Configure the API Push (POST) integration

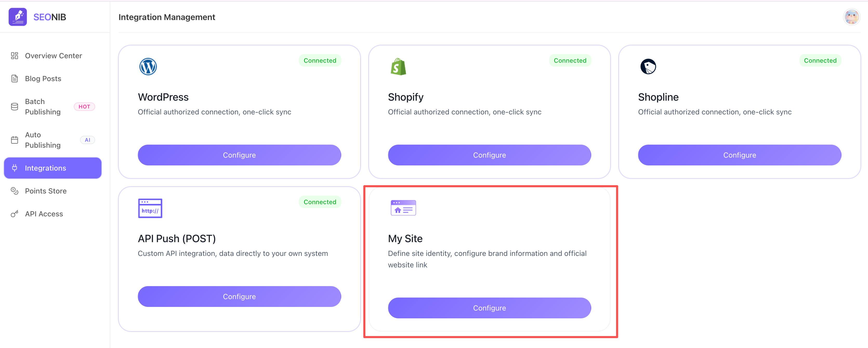coord(239,297)
